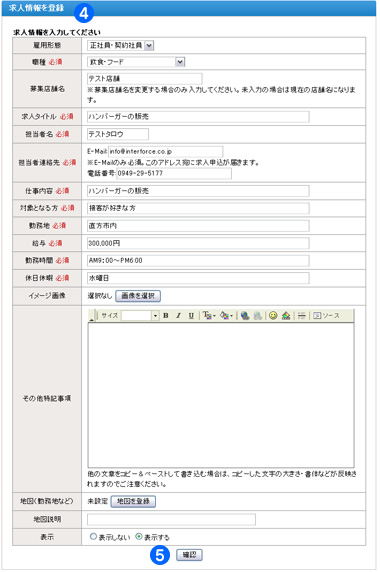The width and height of the screenshot is (380, 573).
Task: Insert a hyperlink with the globe icon
Action: [x=245, y=316]
